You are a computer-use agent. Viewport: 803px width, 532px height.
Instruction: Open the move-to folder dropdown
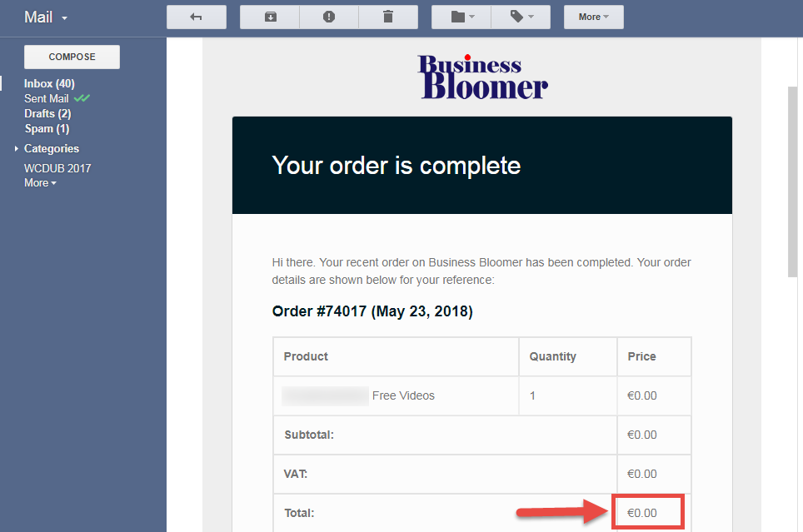coord(462,17)
